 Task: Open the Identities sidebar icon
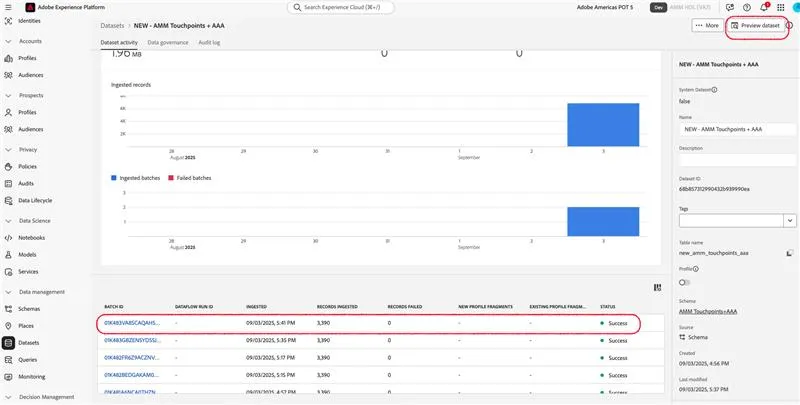[x=8, y=21]
